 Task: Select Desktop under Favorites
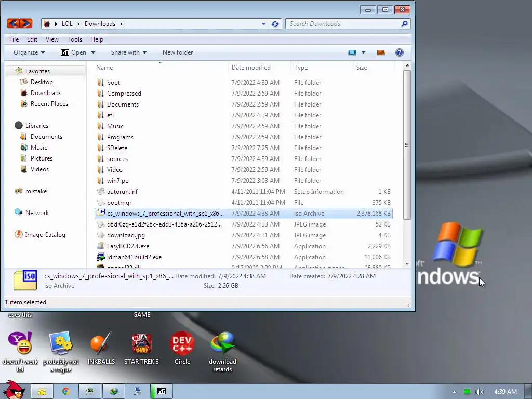[42, 82]
